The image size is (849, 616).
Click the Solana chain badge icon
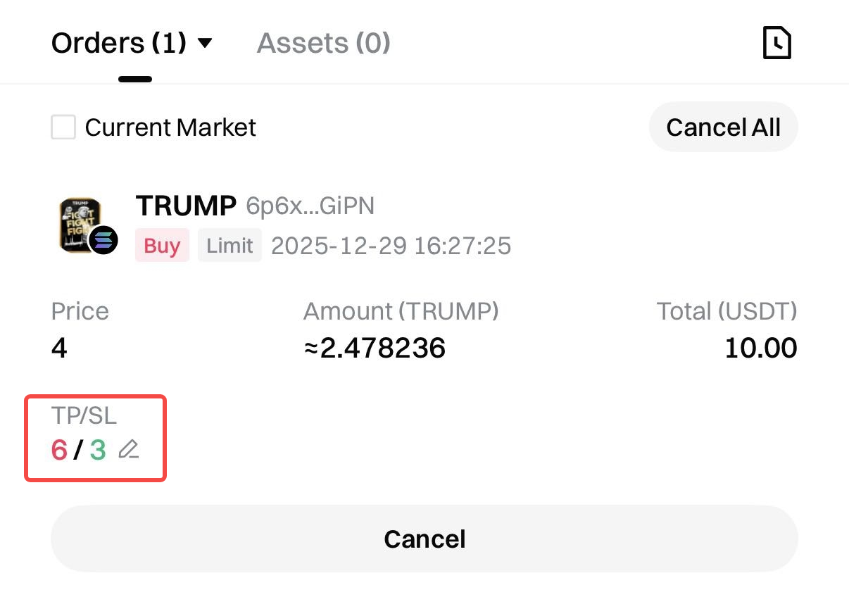pyautogui.click(x=103, y=241)
